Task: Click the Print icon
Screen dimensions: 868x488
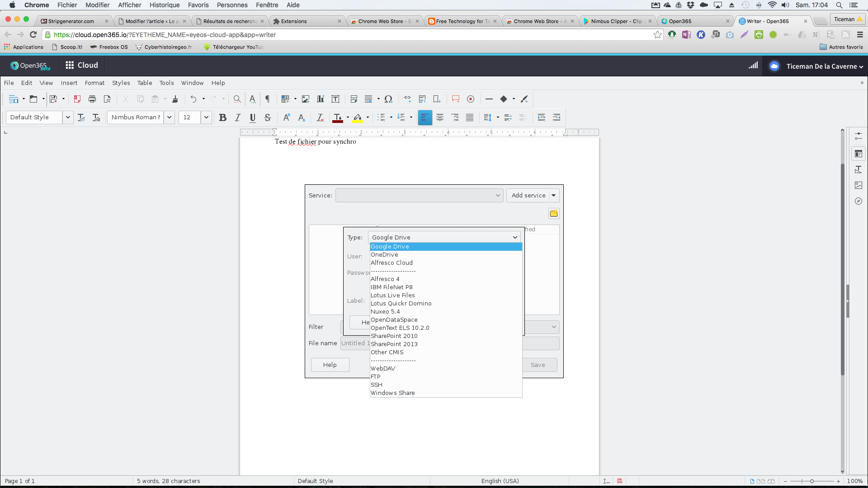Action: click(92, 99)
